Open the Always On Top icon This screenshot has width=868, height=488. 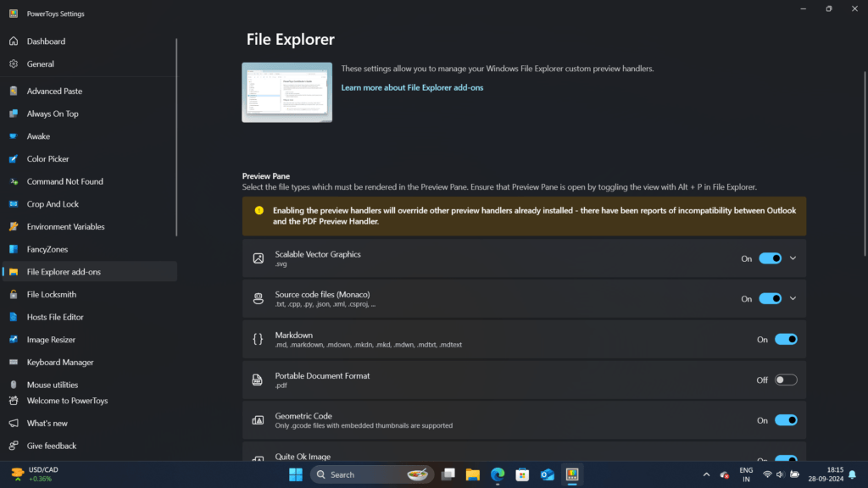click(14, 114)
